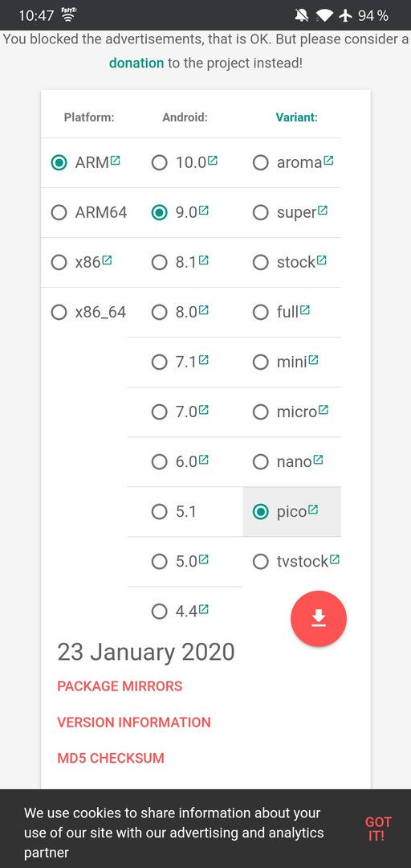Select Android 10.0 radio button
The height and width of the screenshot is (868, 411).
tap(159, 162)
